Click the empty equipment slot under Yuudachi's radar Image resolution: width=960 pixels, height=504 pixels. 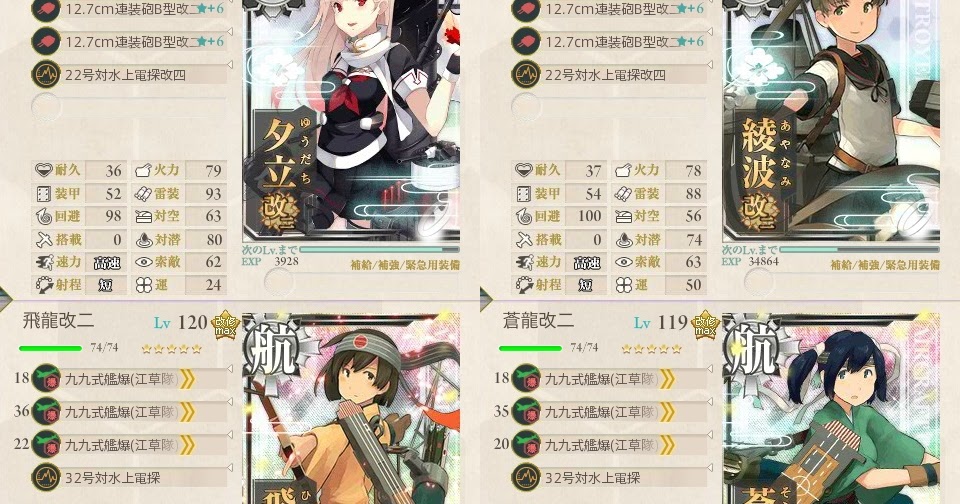coord(129,107)
